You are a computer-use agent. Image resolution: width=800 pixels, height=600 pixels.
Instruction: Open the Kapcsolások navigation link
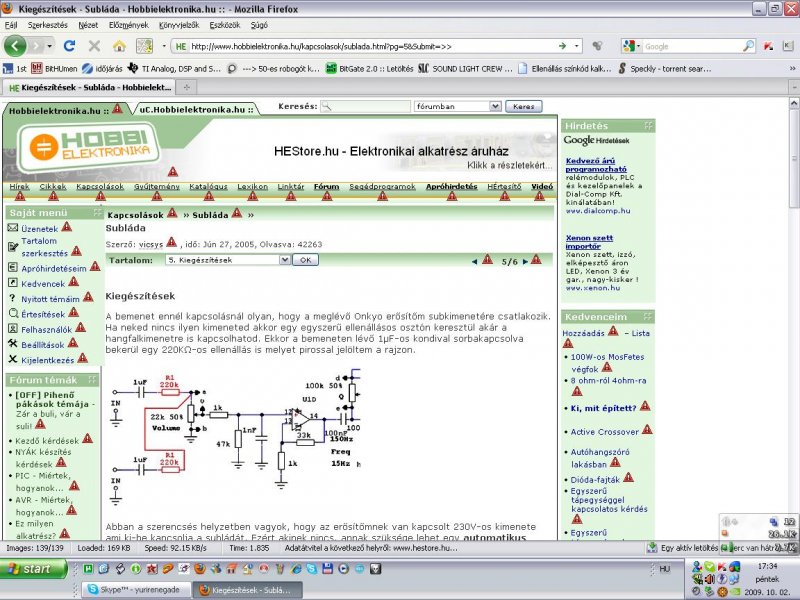click(100, 187)
